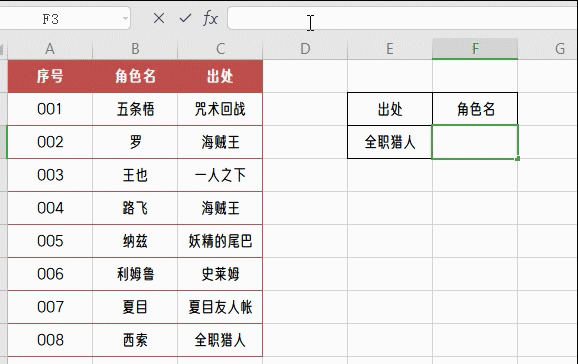578x364 pixels.
Task: Select cell containing 006
Action: pos(50,274)
